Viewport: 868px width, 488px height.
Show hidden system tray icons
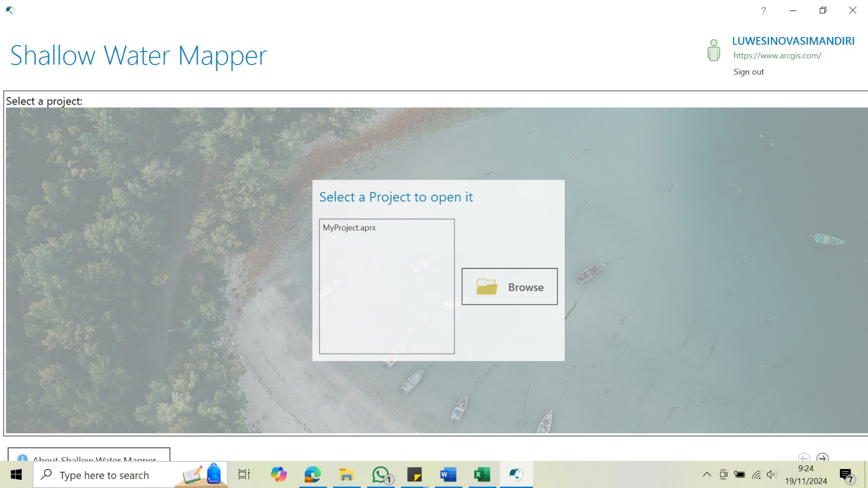707,475
